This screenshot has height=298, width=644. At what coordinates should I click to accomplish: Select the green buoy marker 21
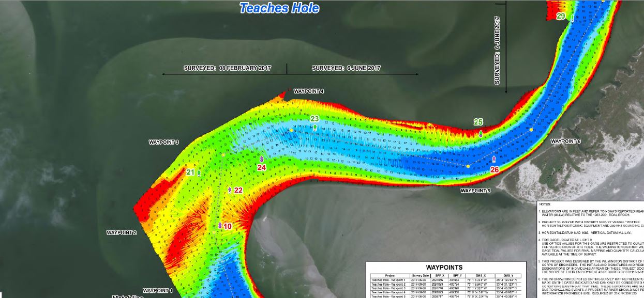tap(199, 172)
